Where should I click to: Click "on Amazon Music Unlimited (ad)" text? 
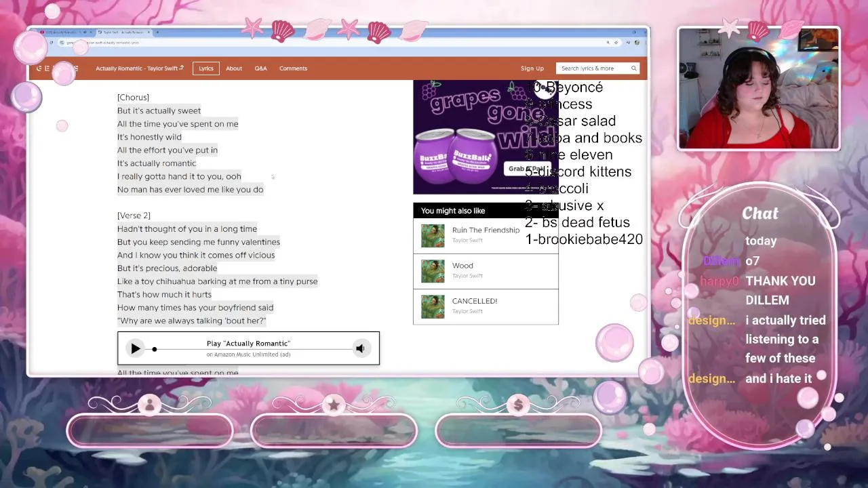coord(248,354)
